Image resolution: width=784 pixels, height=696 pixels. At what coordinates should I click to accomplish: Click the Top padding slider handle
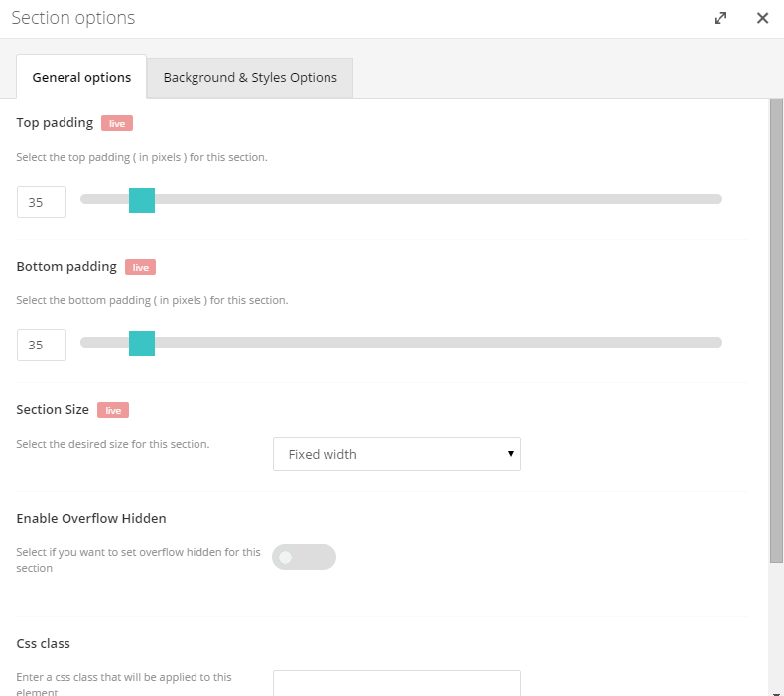coord(142,201)
